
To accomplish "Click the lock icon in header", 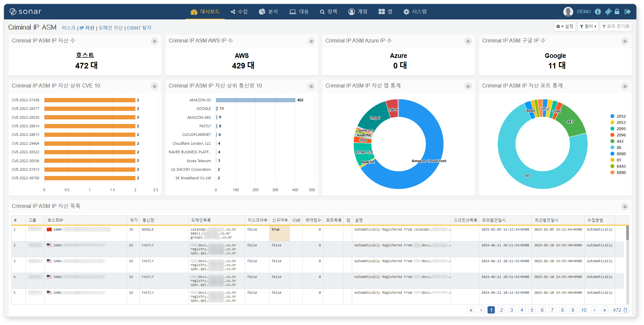I will pos(617,12).
